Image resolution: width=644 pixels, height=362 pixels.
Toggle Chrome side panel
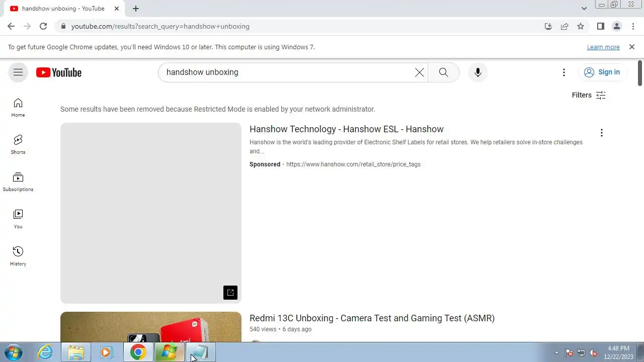tap(601, 26)
